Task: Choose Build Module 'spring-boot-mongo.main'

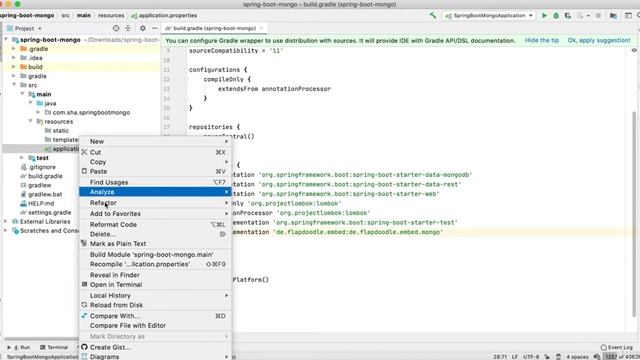Action: 155,255
